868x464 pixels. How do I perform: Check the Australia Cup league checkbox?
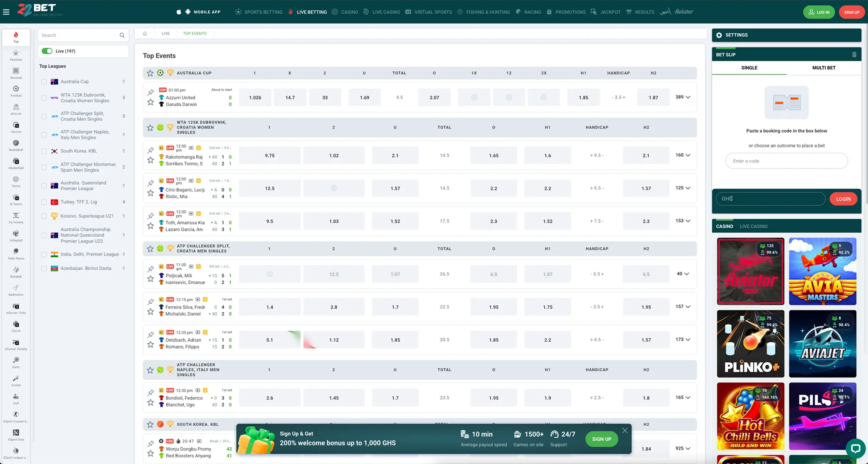(x=44, y=81)
